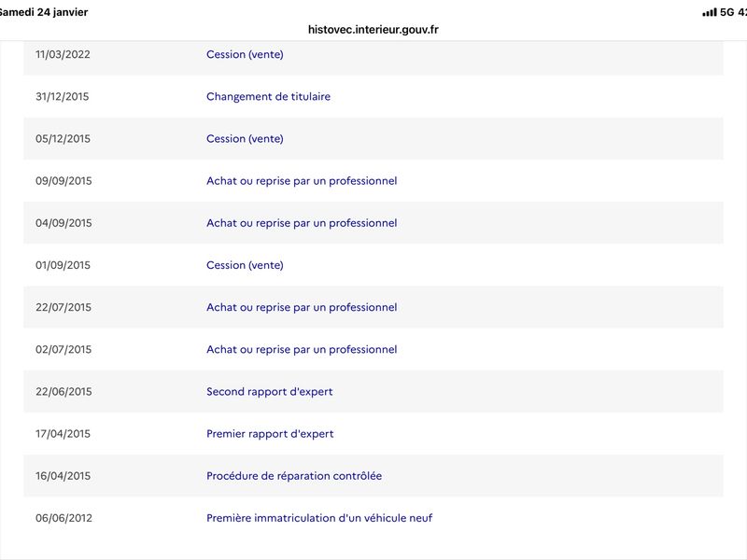The width and height of the screenshot is (747, 560).
Task: Open the Changement de titulaire entry
Action: [x=268, y=96]
